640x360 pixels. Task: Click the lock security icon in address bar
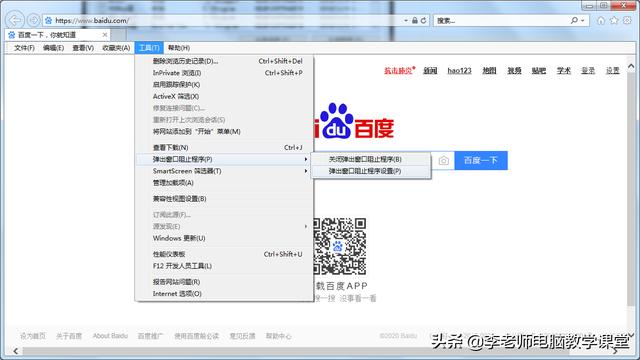[x=415, y=20]
